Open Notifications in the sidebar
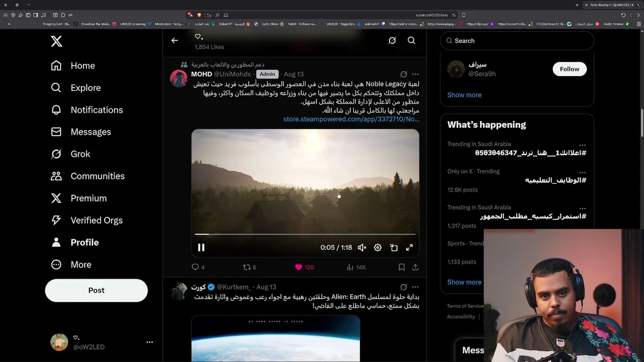This screenshot has width=644, height=362. pos(87,110)
